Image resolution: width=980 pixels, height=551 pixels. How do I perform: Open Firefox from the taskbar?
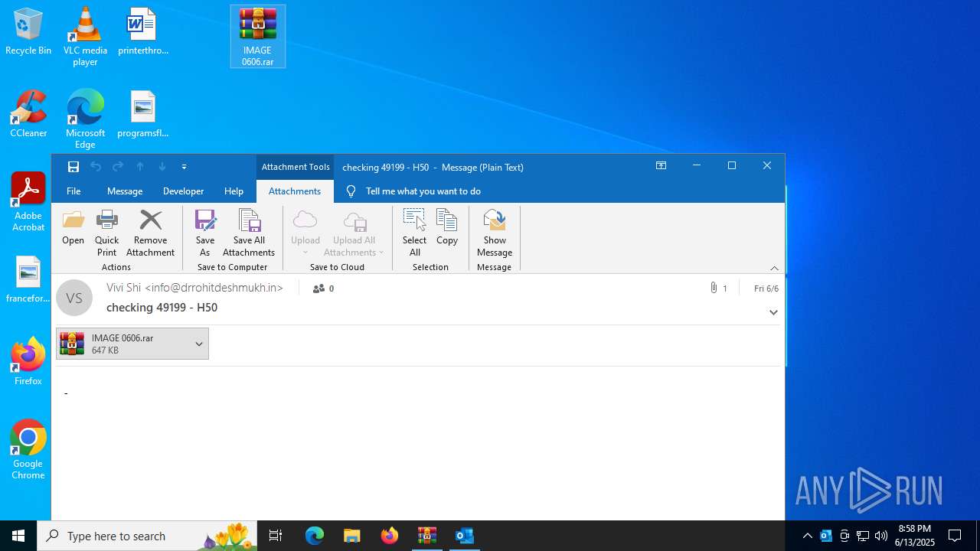click(390, 536)
